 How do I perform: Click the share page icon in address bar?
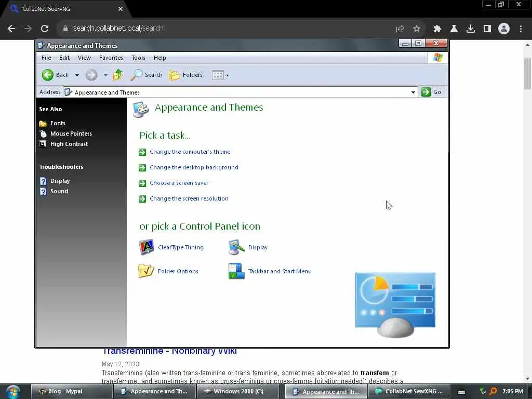point(400,29)
